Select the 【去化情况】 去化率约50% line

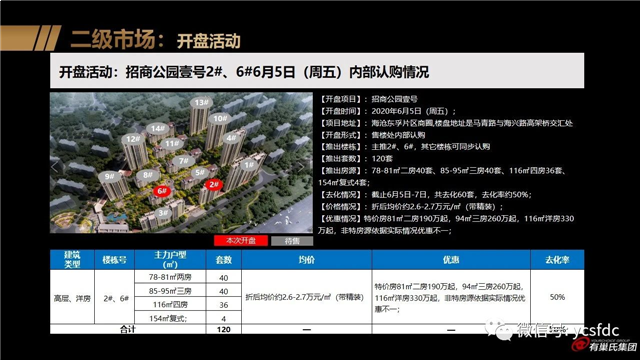point(425,195)
